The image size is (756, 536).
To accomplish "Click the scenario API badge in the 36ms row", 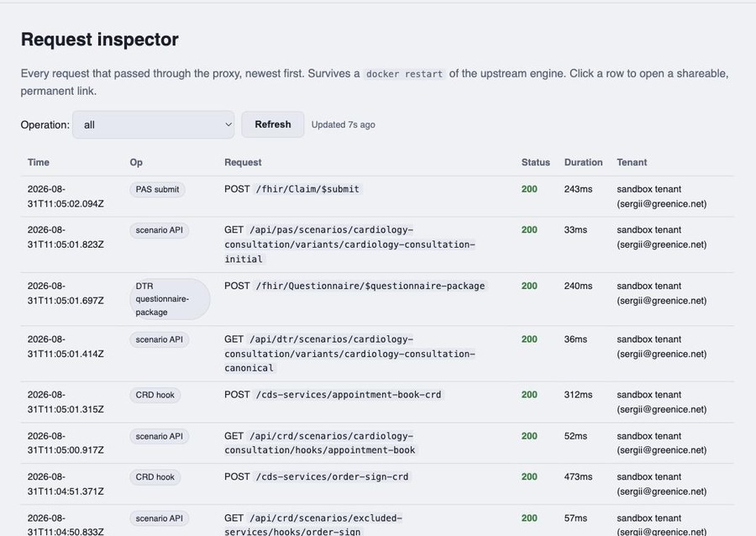I will pyautogui.click(x=159, y=339).
